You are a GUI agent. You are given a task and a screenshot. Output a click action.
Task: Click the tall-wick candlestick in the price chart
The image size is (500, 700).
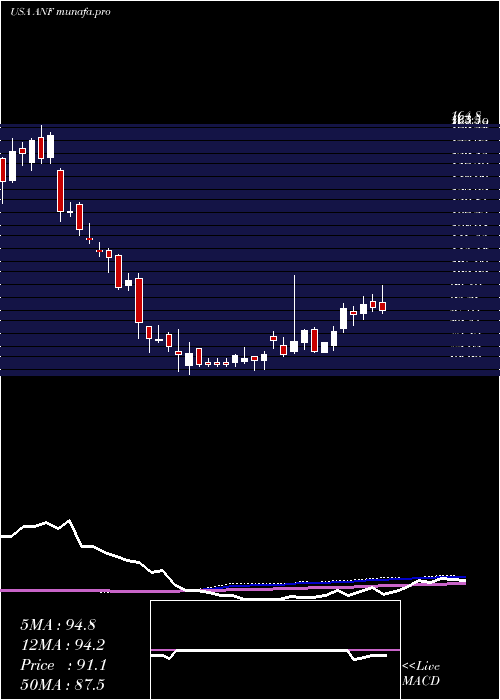[x=294, y=315]
